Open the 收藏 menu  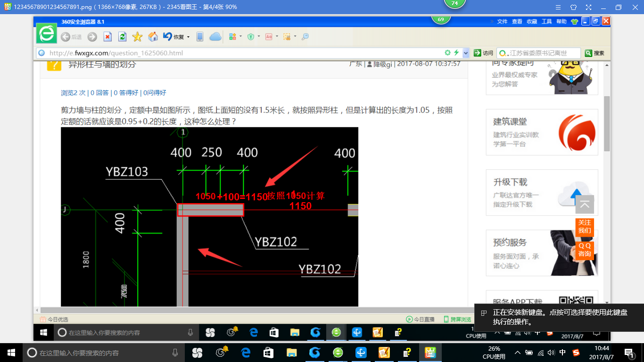coord(532,21)
